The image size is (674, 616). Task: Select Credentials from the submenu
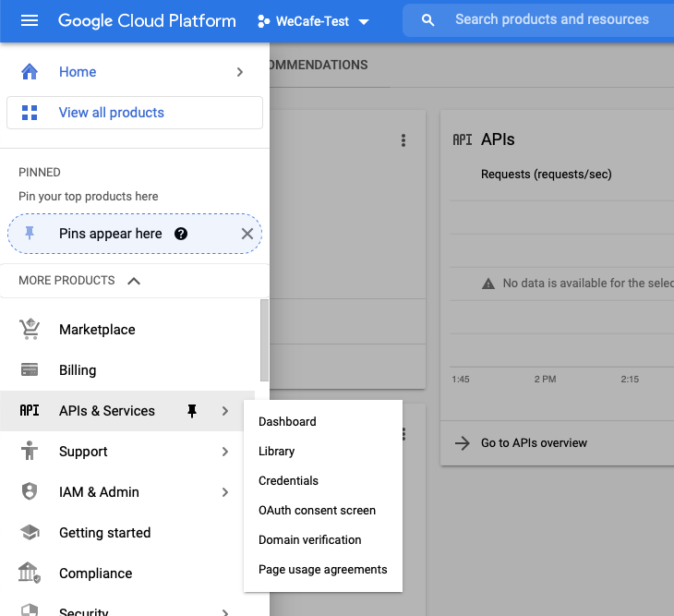pos(288,481)
